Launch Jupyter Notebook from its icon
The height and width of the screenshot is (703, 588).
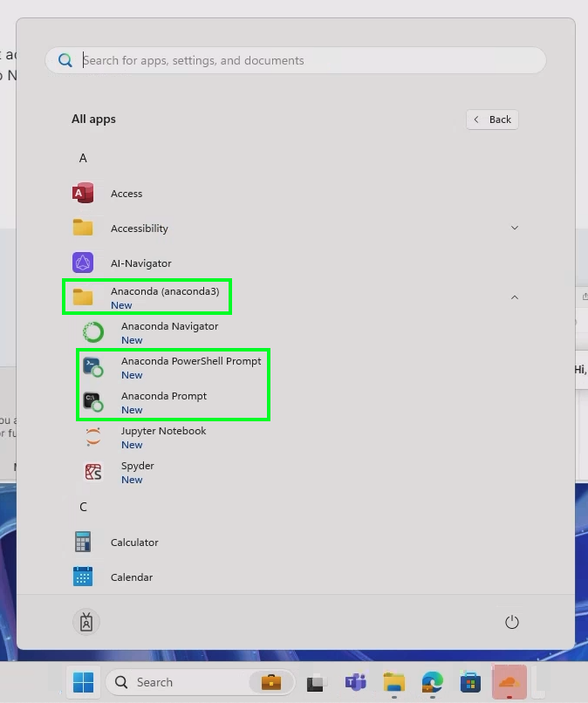pos(93,437)
